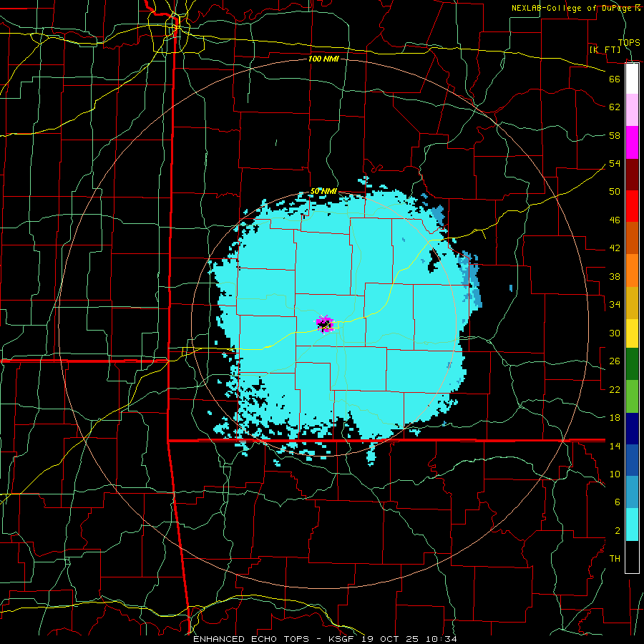This screenshot has width=644, height=644.
Task: Click the "54" scale value
Action: (615, 163)
